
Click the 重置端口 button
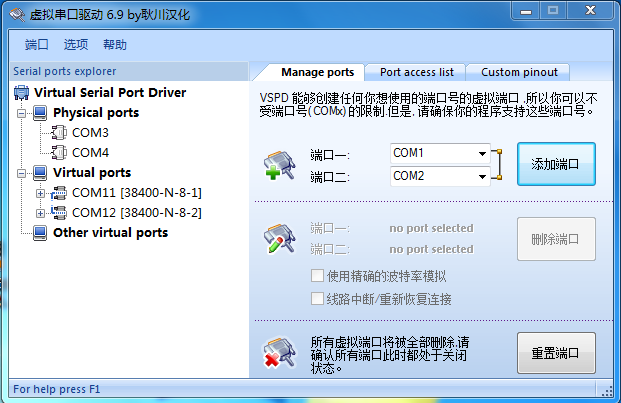click(x=556, y=353)
